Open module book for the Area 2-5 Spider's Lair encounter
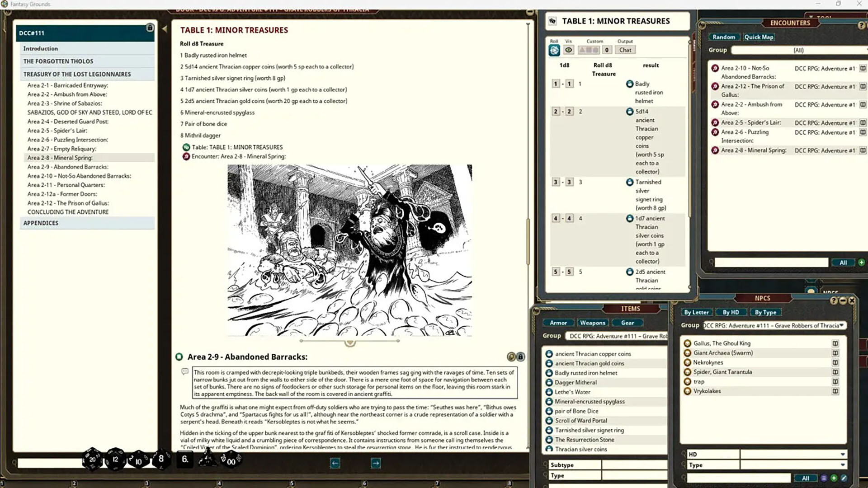868x488 pixels. tap(863, 122)
